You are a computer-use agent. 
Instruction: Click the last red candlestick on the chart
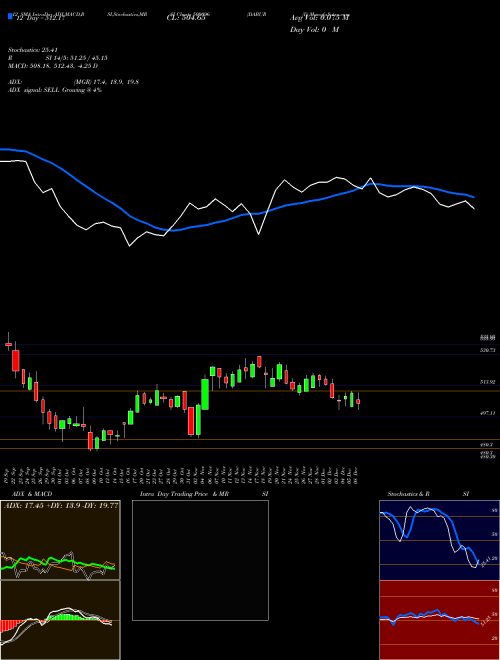tap(358, 402)
